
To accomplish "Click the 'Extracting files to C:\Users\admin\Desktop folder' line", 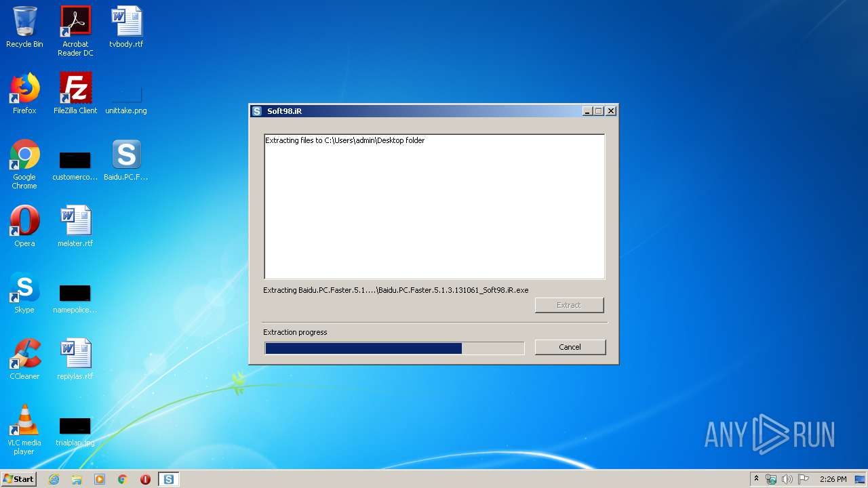I will pos(344,140).
